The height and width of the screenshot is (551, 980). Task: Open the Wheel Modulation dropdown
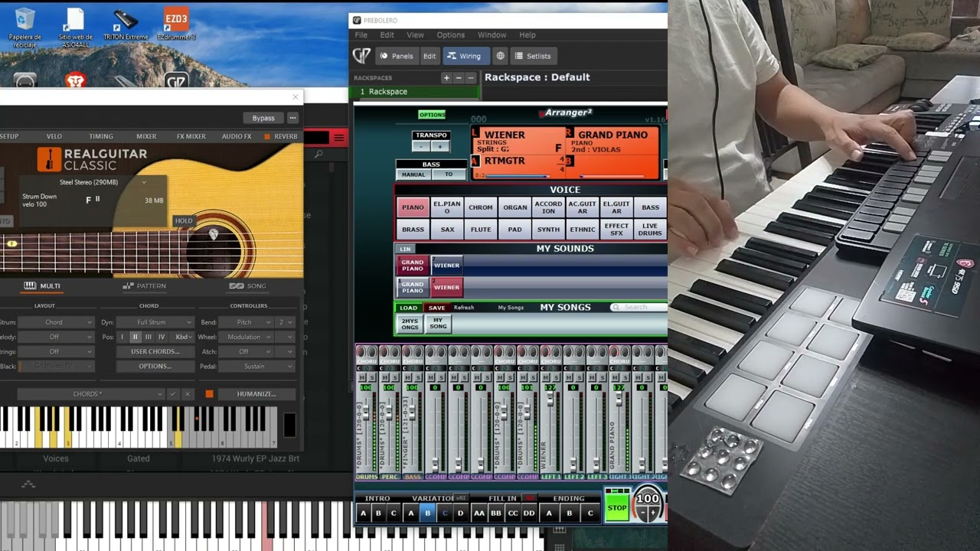pyautogui.click(x=246, y=337)
